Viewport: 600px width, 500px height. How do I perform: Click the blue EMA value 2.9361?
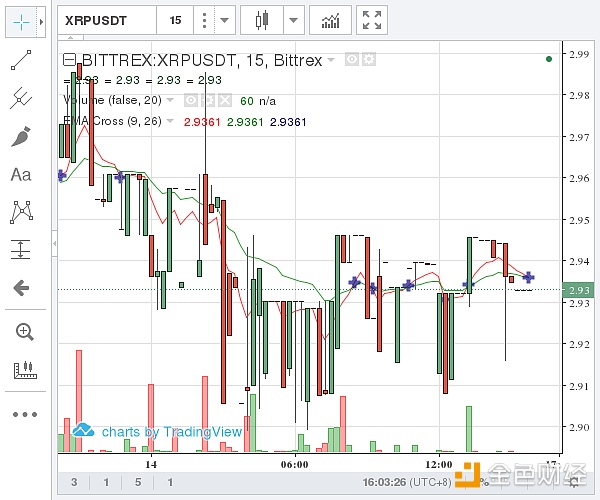coord(288,122)
